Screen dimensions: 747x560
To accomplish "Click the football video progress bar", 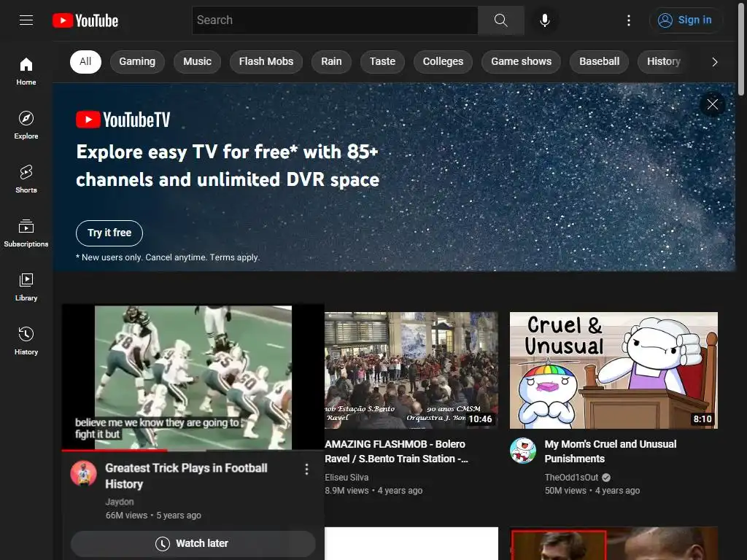I will pos(193,450).
